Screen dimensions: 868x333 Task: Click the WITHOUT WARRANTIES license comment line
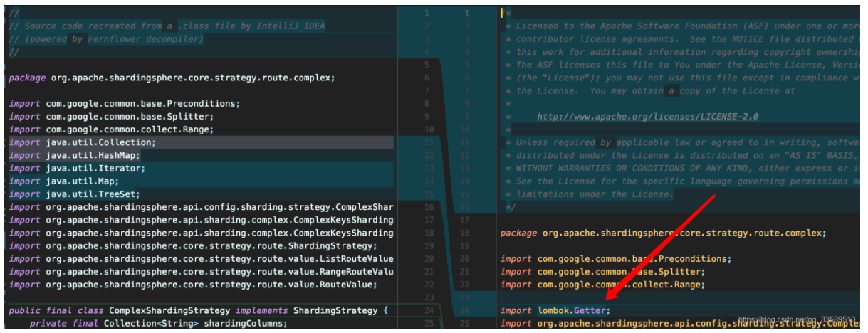(x=676, y=169)
